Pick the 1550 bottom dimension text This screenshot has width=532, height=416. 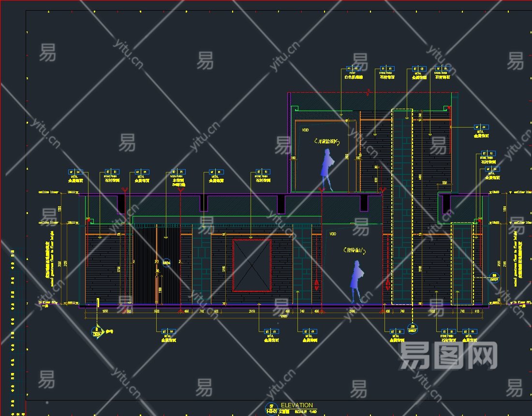coord(105,311)
